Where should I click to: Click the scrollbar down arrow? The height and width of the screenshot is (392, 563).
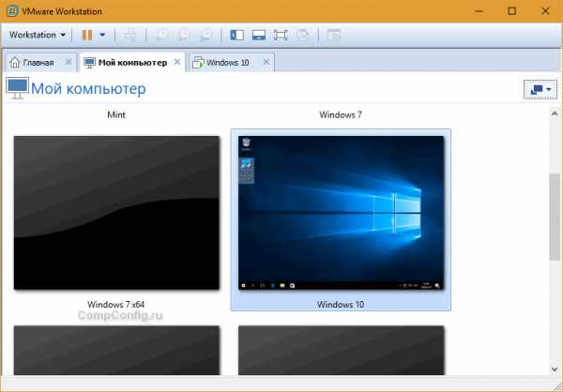555,369
